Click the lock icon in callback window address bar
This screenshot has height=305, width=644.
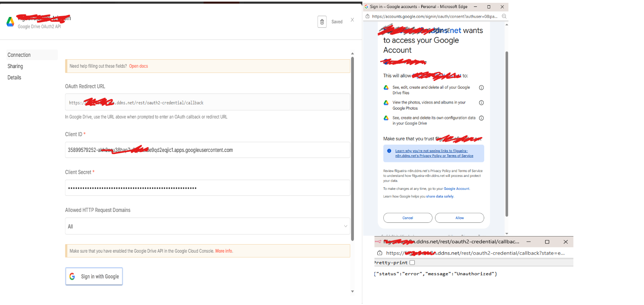(380, 253)
